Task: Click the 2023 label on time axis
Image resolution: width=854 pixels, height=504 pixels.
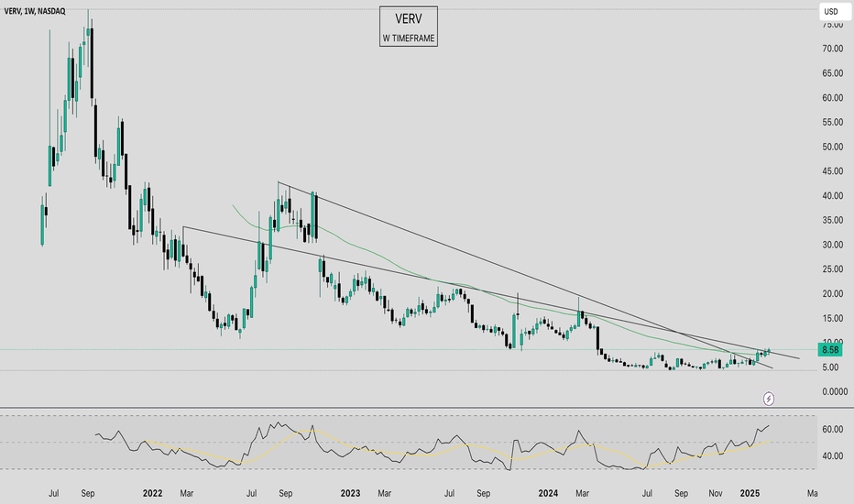Action: (x=350, y=493)
